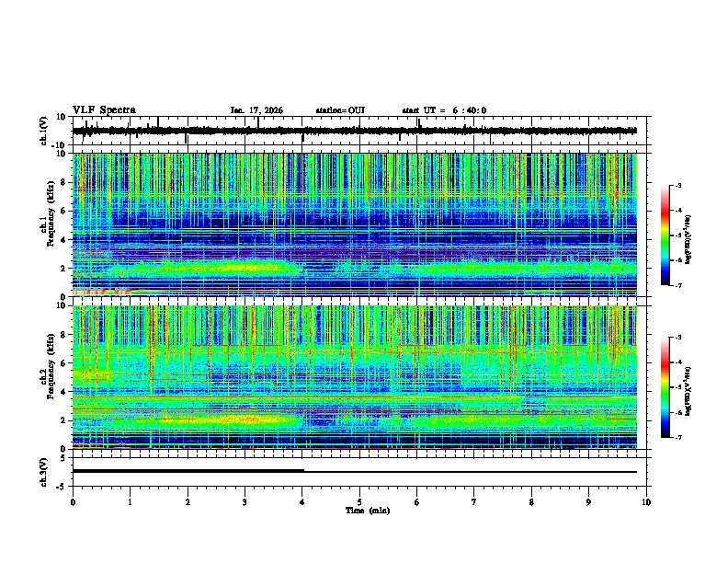Click the "ch.1(V)" waveform axis label
The image size is (728, 563).
pos(44,131)
